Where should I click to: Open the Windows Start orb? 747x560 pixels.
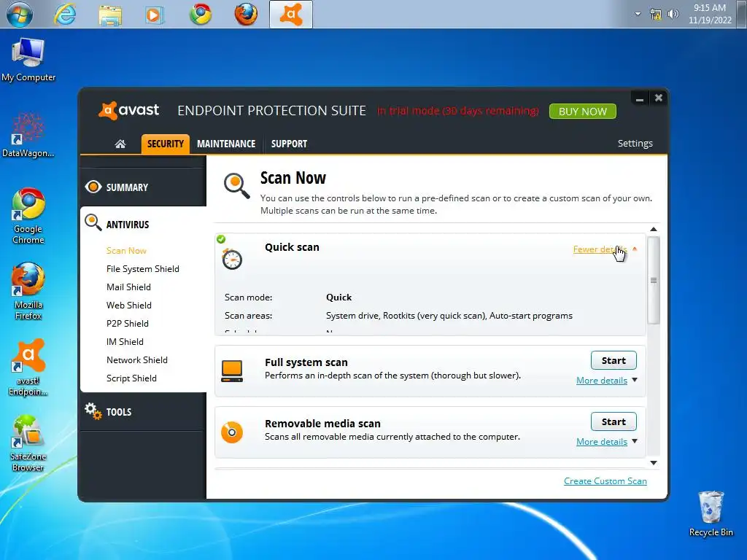[19, 15]
